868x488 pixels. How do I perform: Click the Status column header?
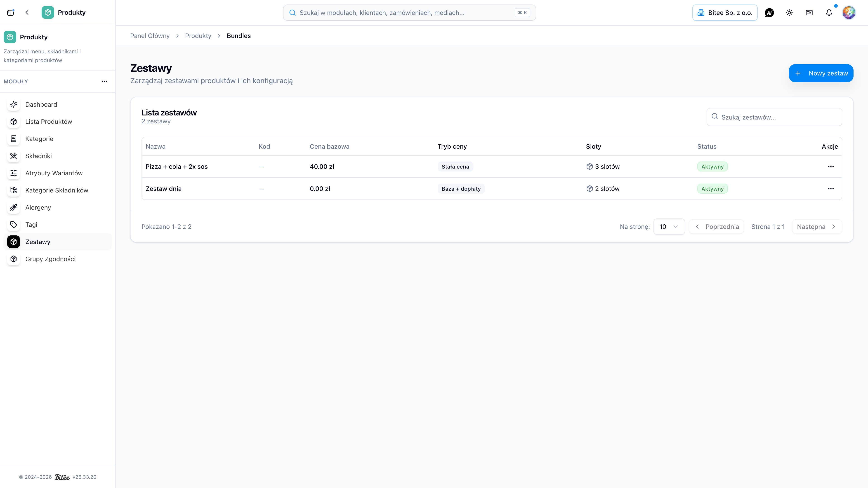707,146
